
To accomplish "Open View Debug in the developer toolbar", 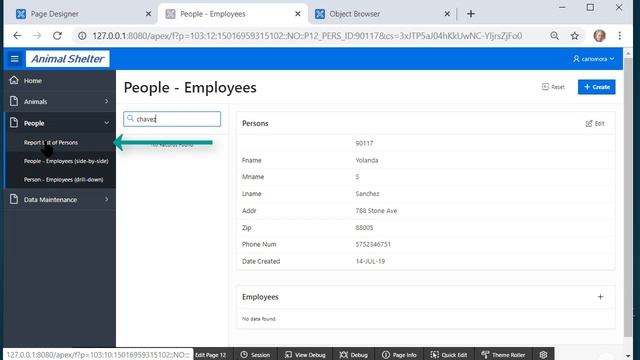I will pyautogui.click(x=305, y=355).
